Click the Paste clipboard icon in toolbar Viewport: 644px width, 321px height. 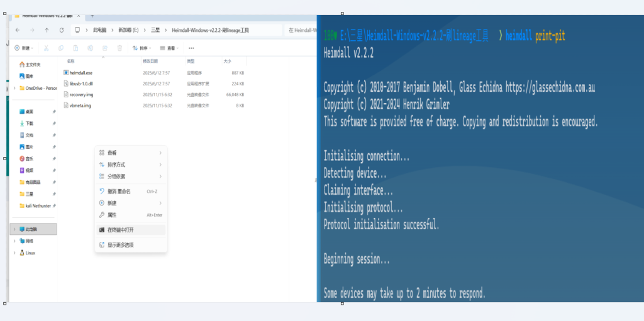pyautogui.click(x=75, y=48)
